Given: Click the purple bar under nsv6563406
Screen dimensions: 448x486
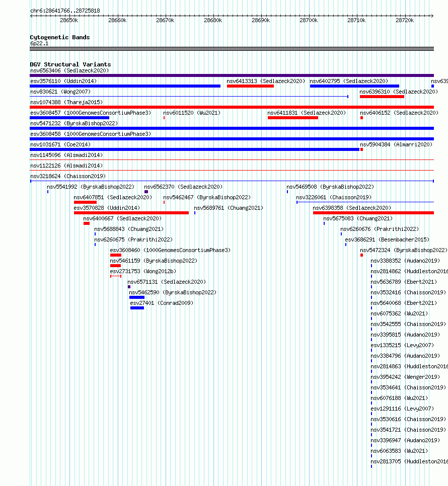Looking at the screenshot, I should pos(232,75).
